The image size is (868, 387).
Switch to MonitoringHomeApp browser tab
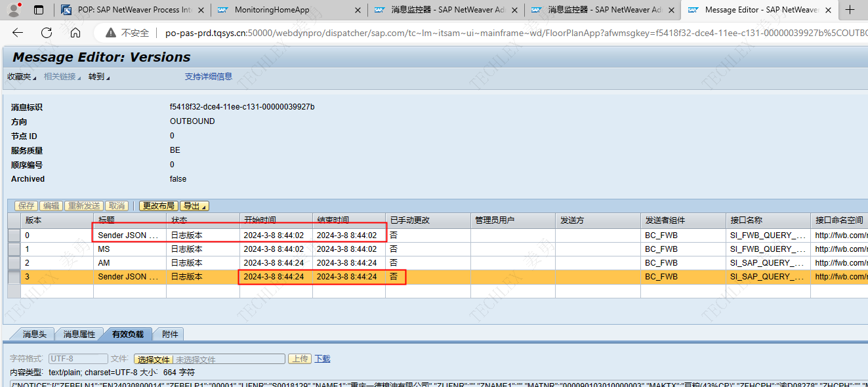pyautogui.click(x=289, y=10)
